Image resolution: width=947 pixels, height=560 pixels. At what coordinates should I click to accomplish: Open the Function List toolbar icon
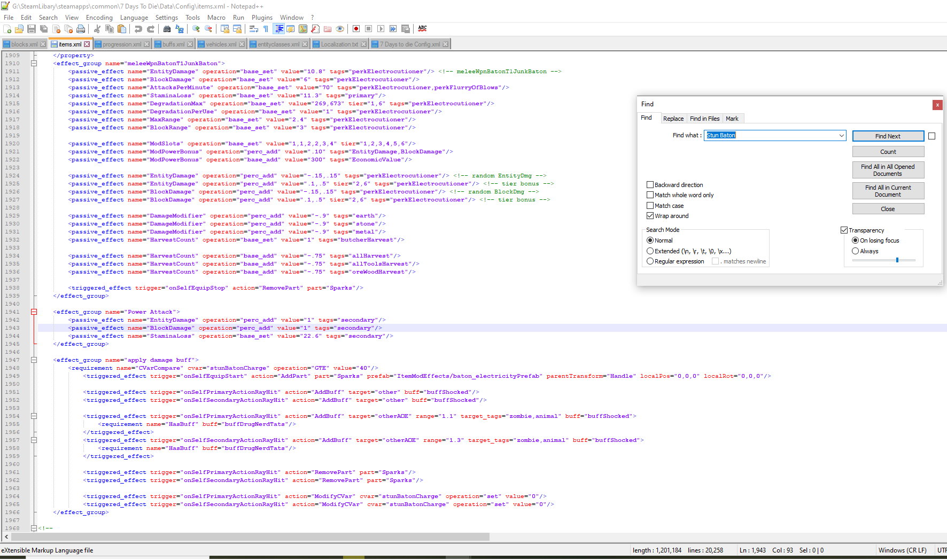pyautogui.click(x=315, y=29)
